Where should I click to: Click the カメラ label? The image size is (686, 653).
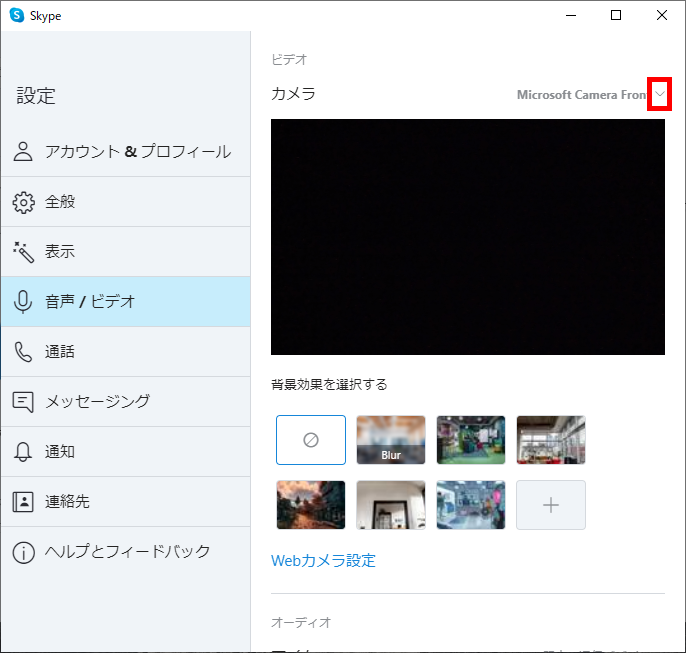[293, 94]
